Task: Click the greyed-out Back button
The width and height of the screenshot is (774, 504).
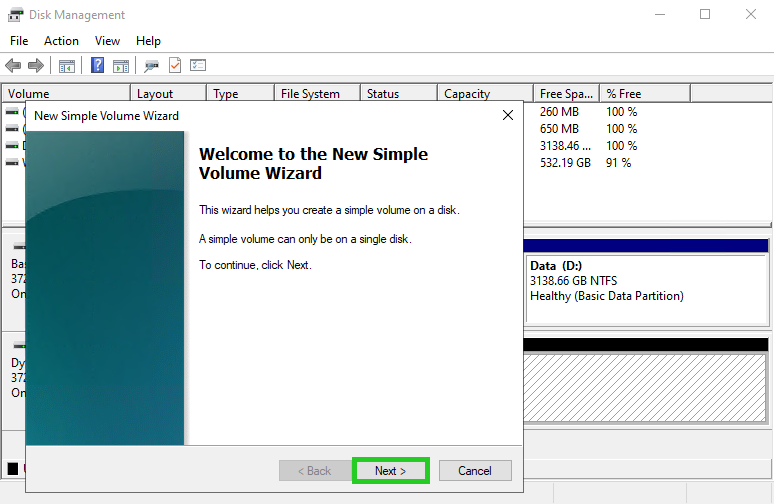Action: click(x=314, y=470)
